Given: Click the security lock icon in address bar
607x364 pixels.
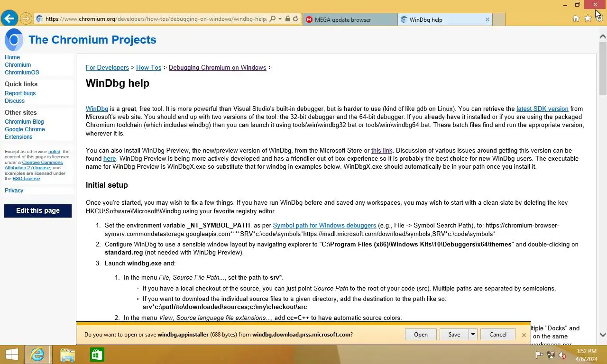Looking at the screenshot, I should click(x=287, y=19).
